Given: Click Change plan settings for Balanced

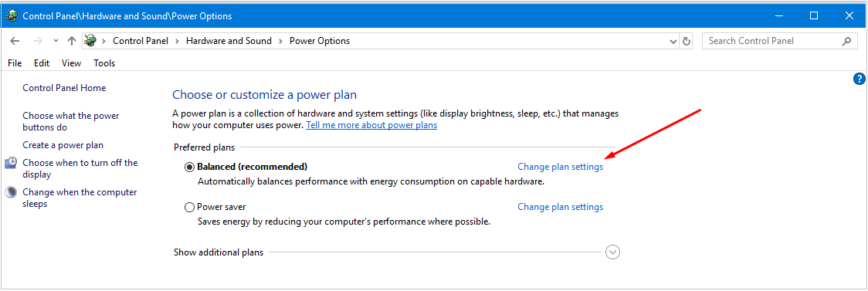Looking at the screenshot, I should 560,167.
